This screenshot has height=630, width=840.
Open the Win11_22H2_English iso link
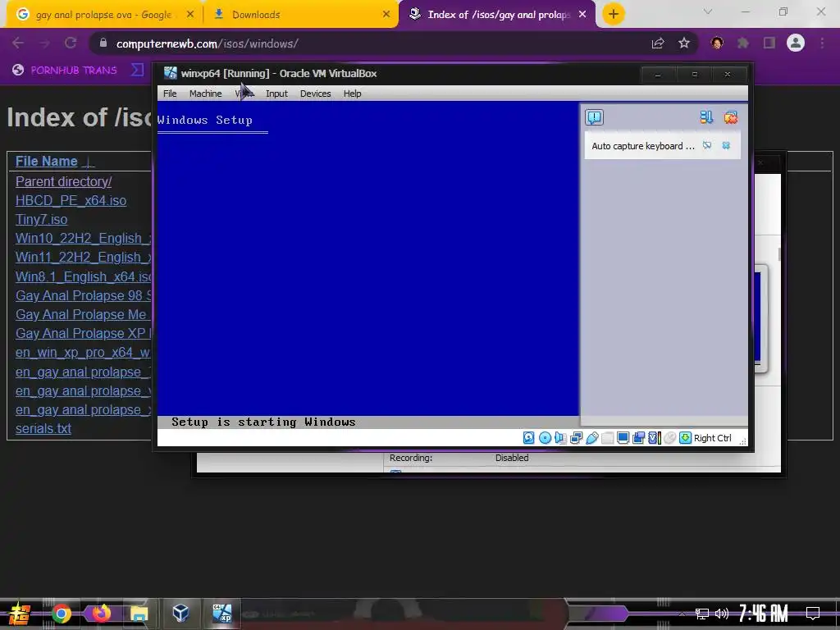[x=83, y=257]
